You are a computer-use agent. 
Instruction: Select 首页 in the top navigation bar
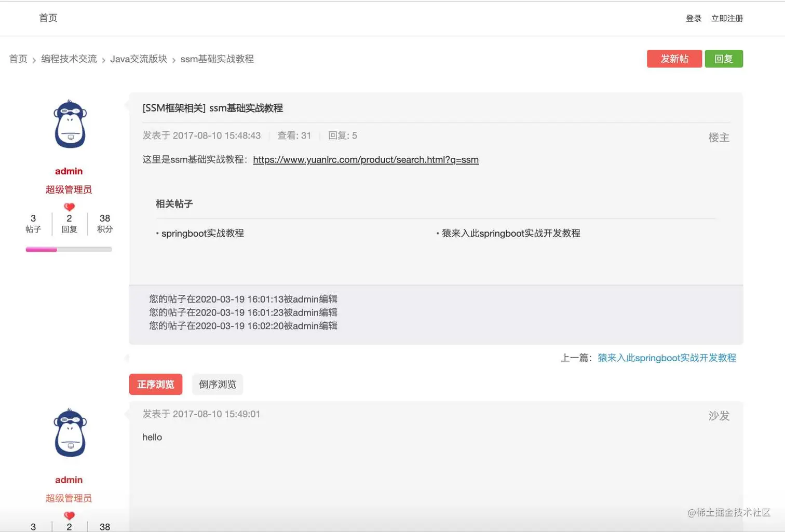(x=48, y=18)
